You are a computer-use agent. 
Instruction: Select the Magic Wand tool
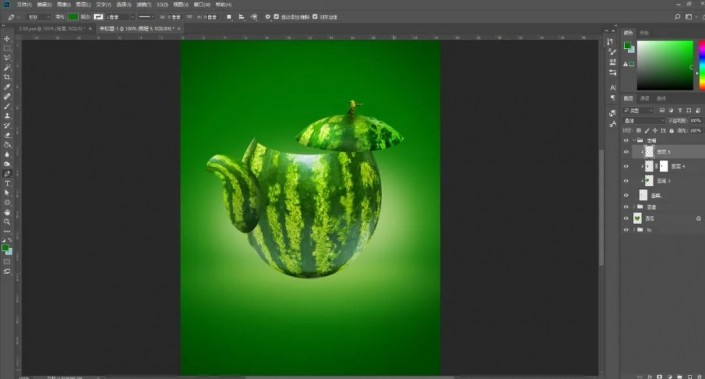7,68
